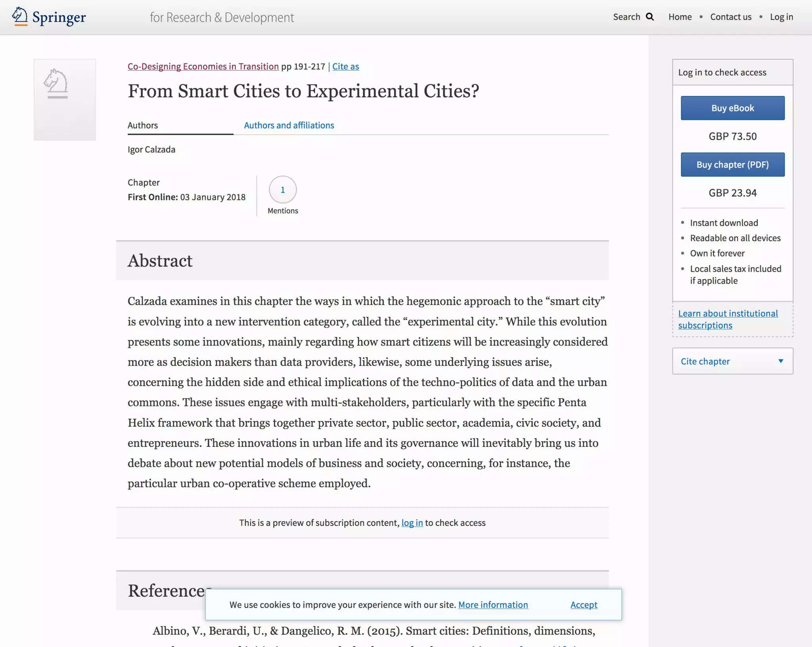812x647 pixels.
Task: Click Buy chapter (PDF) button
Action: [x=732, y=164]
